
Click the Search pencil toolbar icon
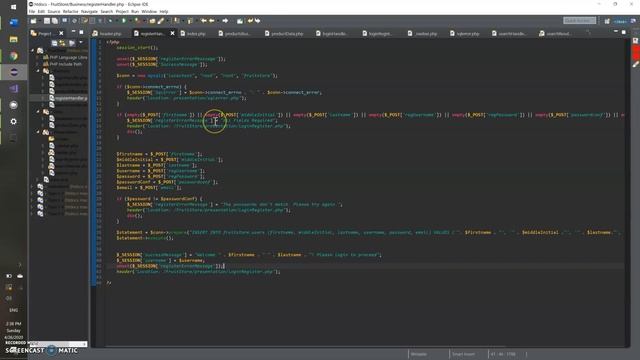click(x=160, y=21)
